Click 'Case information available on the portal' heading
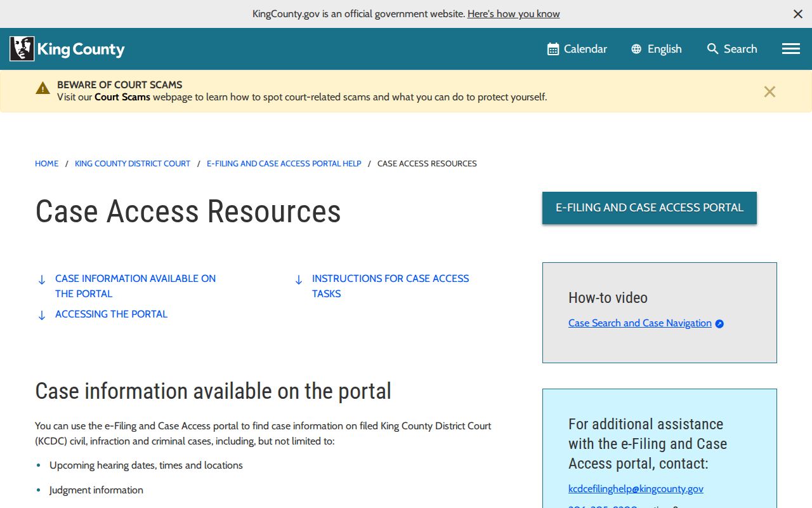812x508 pixels. 213,391
